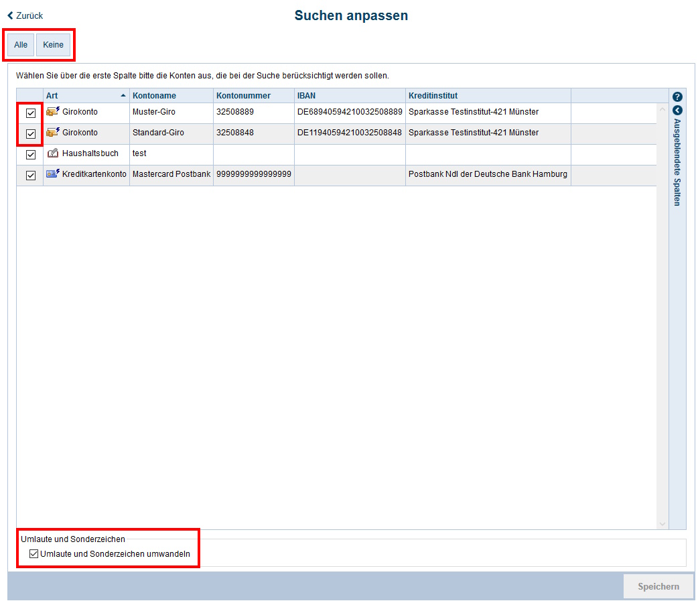Sort by the IBAN column header
700x603 pixels.
(350, 96)
